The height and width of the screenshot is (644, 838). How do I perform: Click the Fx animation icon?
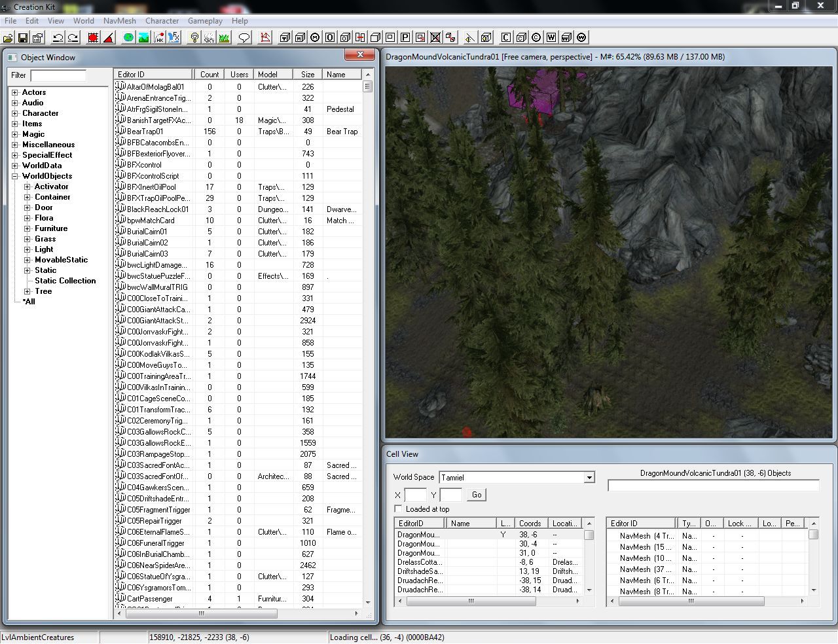(173, 38)
